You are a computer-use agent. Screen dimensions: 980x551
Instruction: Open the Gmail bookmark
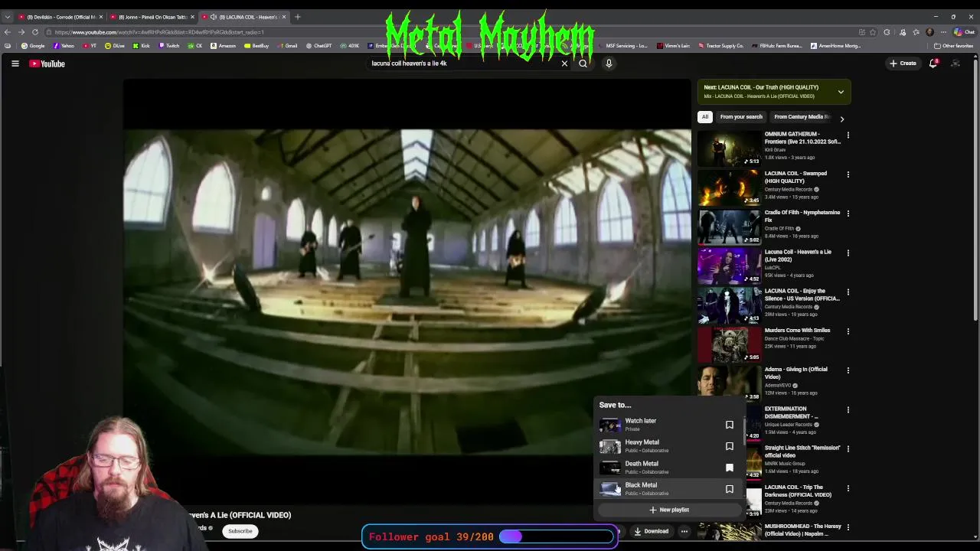(287, 46)
